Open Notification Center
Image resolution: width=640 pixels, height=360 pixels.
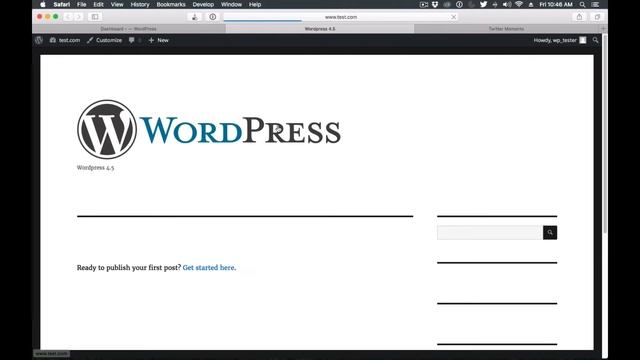coord(596,4)
